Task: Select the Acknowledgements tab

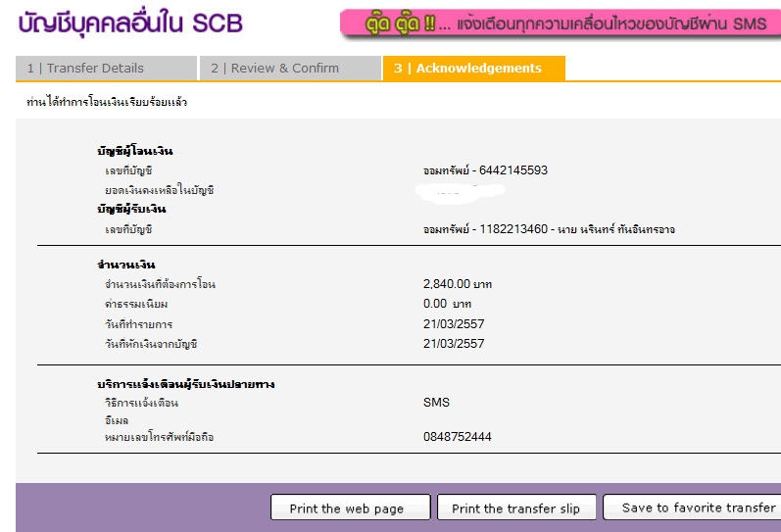Action: point(473,69)
